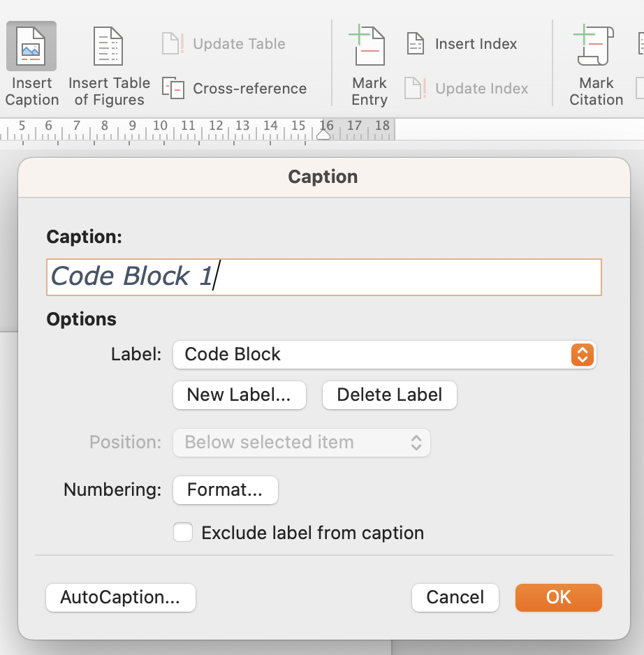The width and height of the screenshot is (644, 655).
Task: Open Insert Table of Figures
Action: click(108, 47)
